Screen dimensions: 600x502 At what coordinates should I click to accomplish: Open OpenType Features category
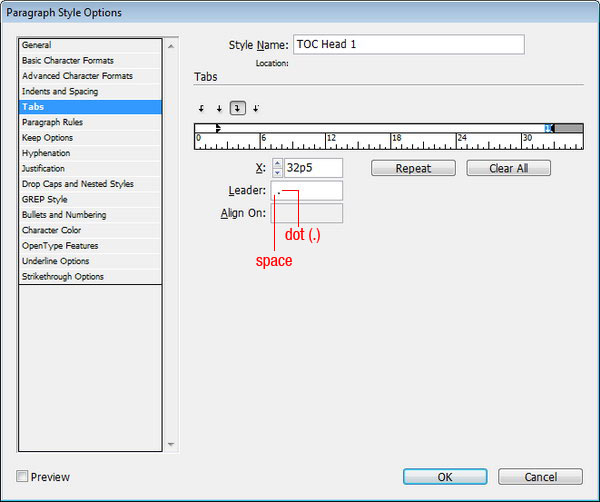tap(90, 246)
